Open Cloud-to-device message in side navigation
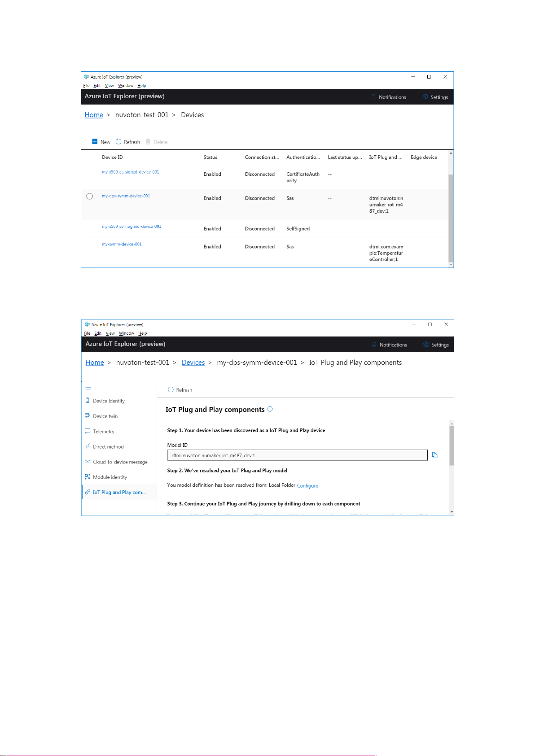Image resolution: width=535 pixels, height=756 pixels. tap(120, 462)
